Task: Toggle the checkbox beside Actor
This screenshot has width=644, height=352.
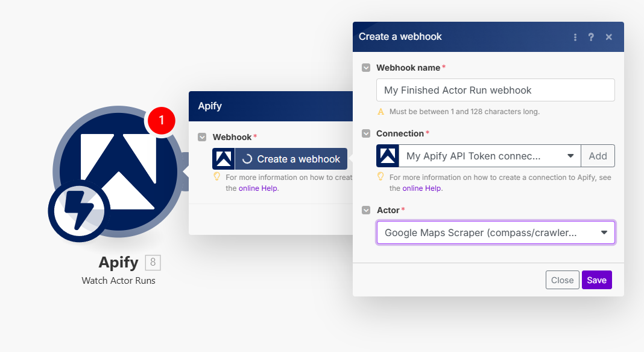Action: tap(366, 210)
